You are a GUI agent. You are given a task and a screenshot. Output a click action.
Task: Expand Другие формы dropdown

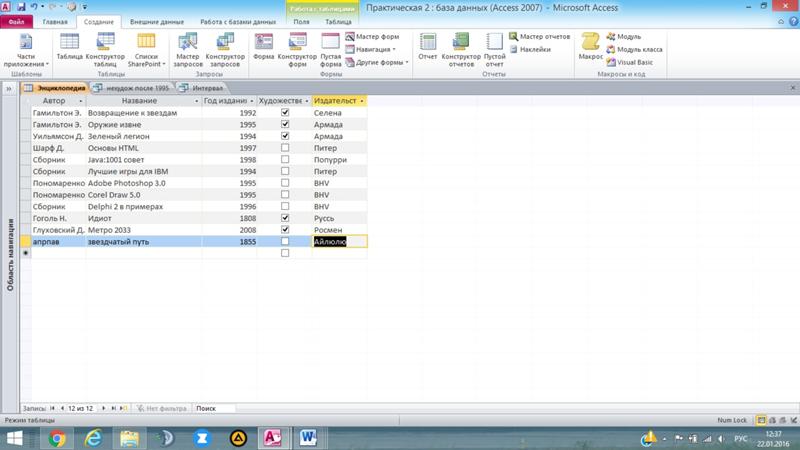[377, 62]
